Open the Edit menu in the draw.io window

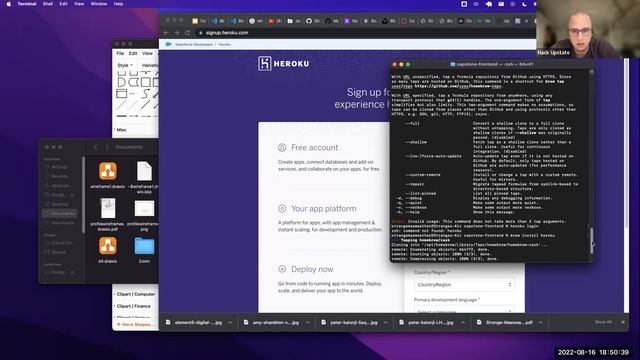click(x=133, y=53)
